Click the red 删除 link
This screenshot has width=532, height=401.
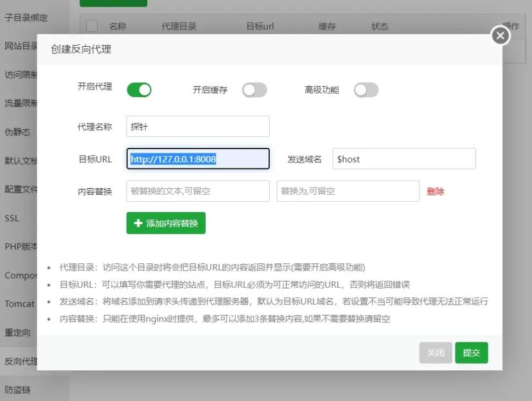click(435, 192)
